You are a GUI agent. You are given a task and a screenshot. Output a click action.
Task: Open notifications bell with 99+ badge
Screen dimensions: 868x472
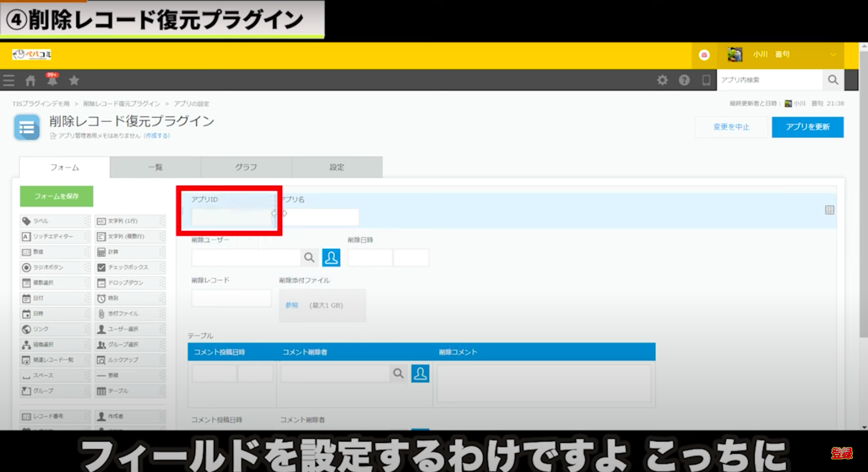[x=52, y=80]
